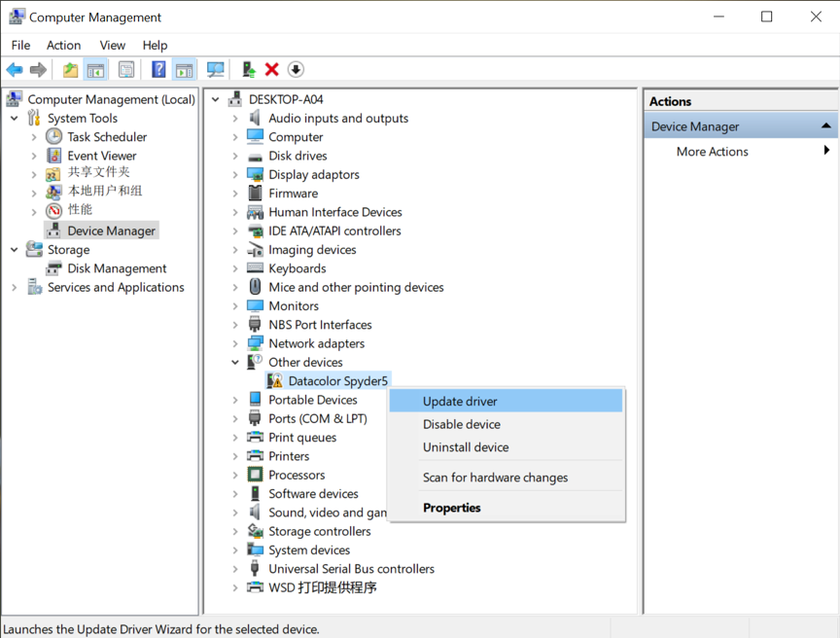
Task: Click the Mice and other pointing devices icon
Action: pyautogui.click(x=255, y=287)
